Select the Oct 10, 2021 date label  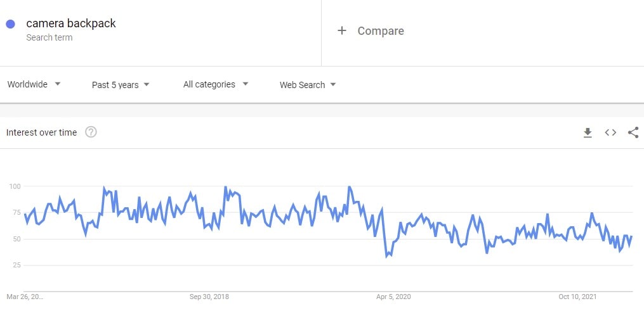point(578,297)
